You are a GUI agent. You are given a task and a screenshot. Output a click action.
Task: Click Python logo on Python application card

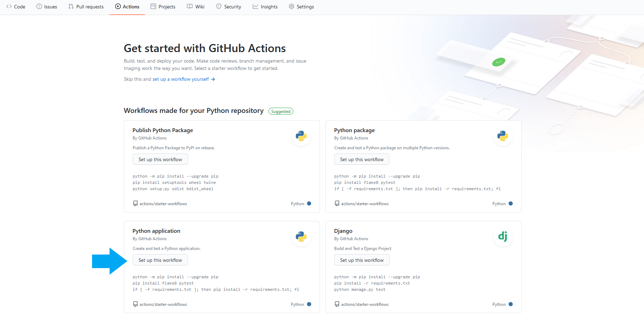[301, 237]
